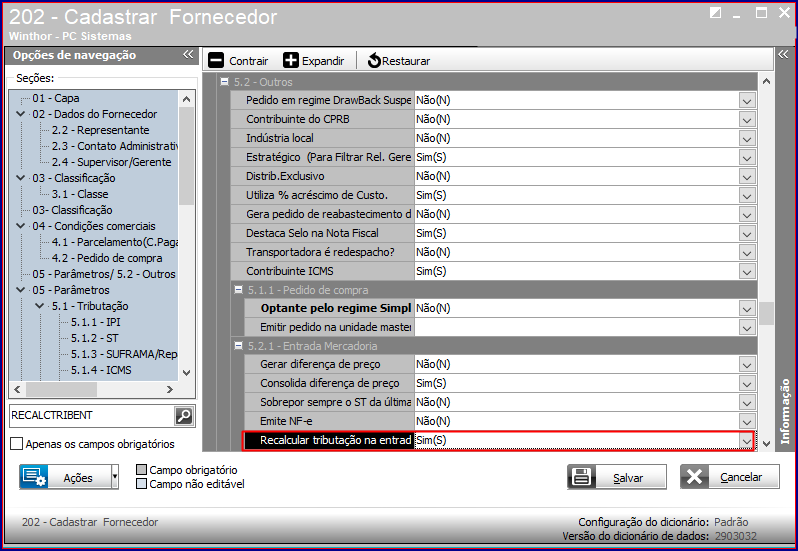Open the Recalcular tributação na entrada dropdown

pos(747,441)
